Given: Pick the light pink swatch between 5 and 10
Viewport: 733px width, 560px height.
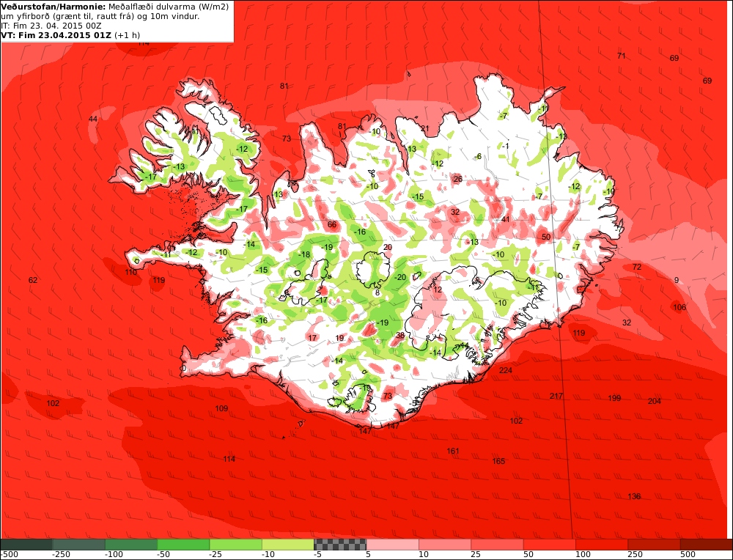Looking at the screenshot, I should pyautogui.click(x=393, y=544).
